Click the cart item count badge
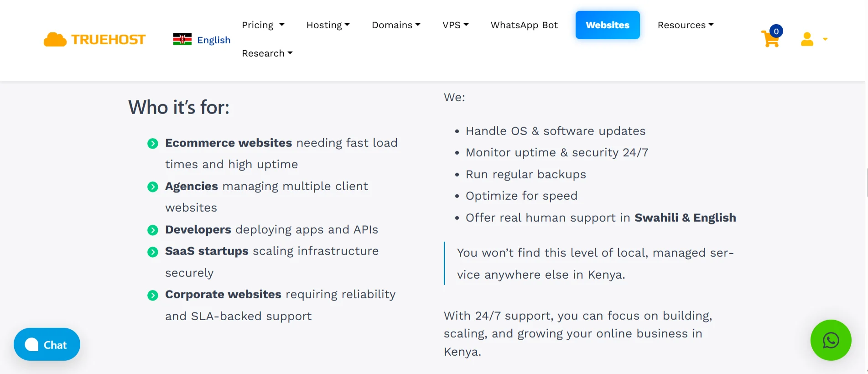 [x=776, y=31]
